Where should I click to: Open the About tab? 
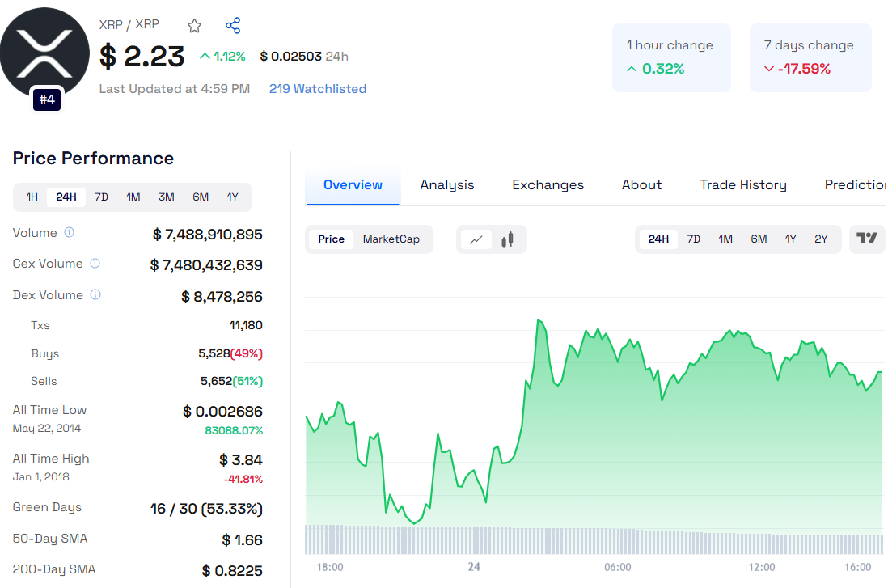coord(641,185)
